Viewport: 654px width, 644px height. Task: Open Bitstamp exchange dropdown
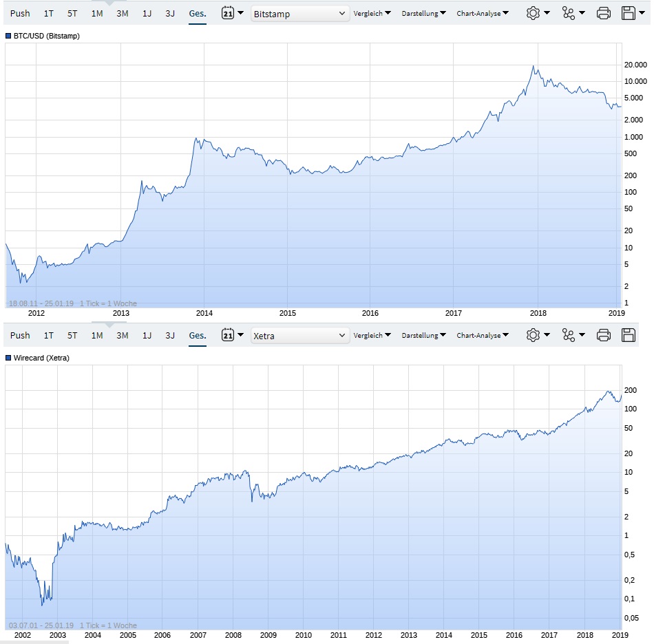pos(300,14)
